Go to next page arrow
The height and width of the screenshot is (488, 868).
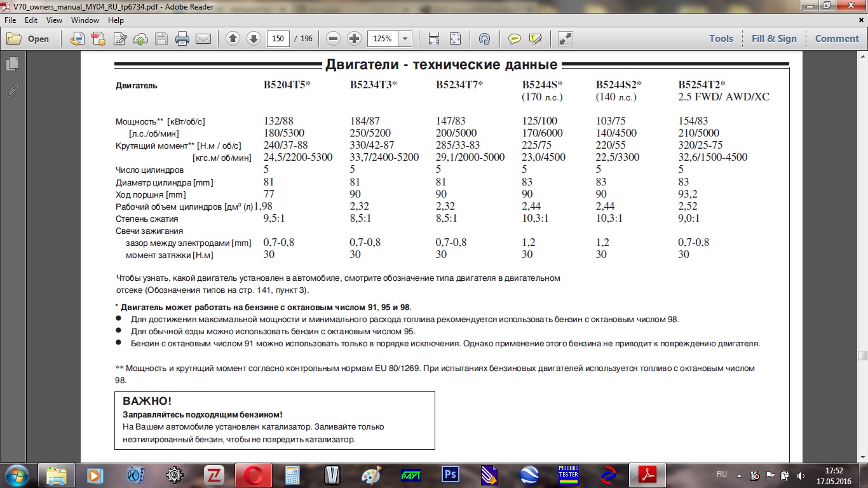tap(254, 39)
